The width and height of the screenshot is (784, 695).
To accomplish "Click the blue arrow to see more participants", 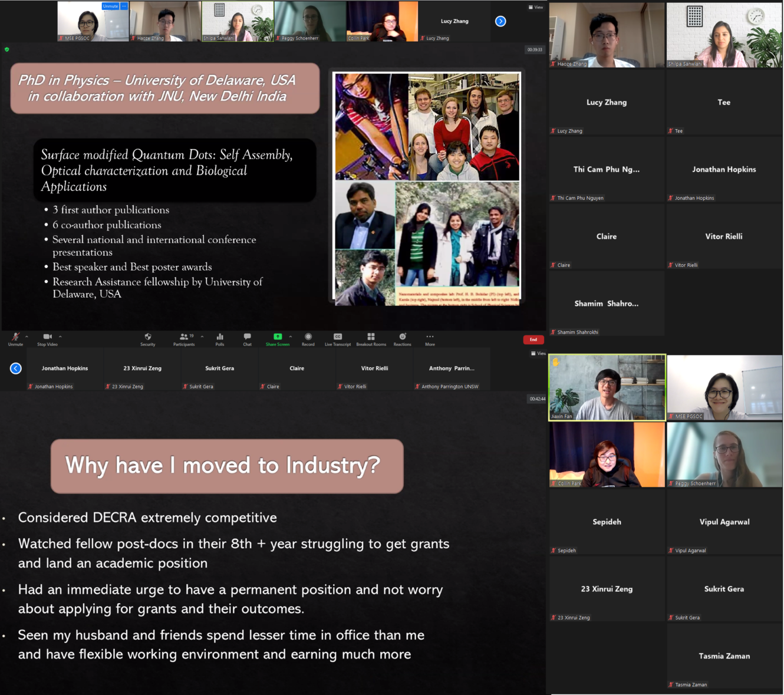I will pos(500,21).
